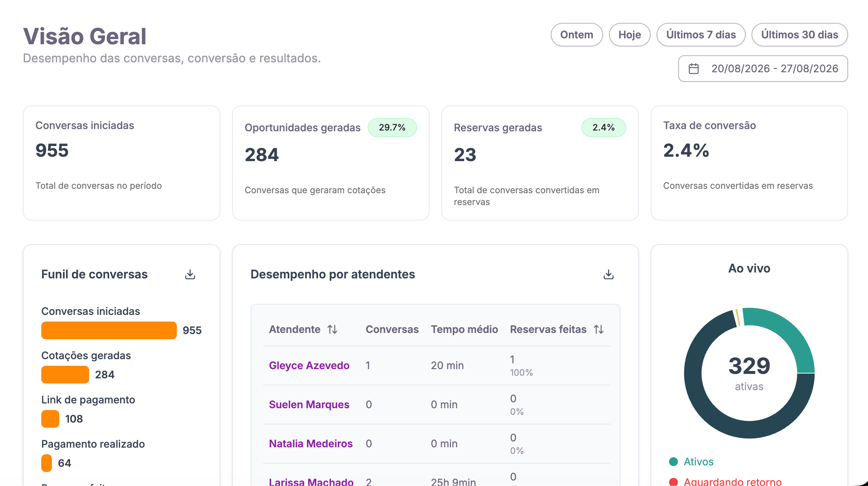Viewport: 868px width, 486px height.
Task: Select the Ontem period filter
Action: [x=577, y=35]
